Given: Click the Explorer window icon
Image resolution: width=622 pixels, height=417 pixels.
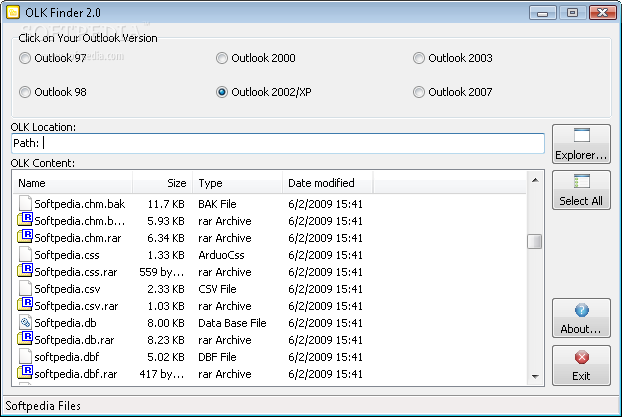Looking at the screenshot, I should [582, 135].
